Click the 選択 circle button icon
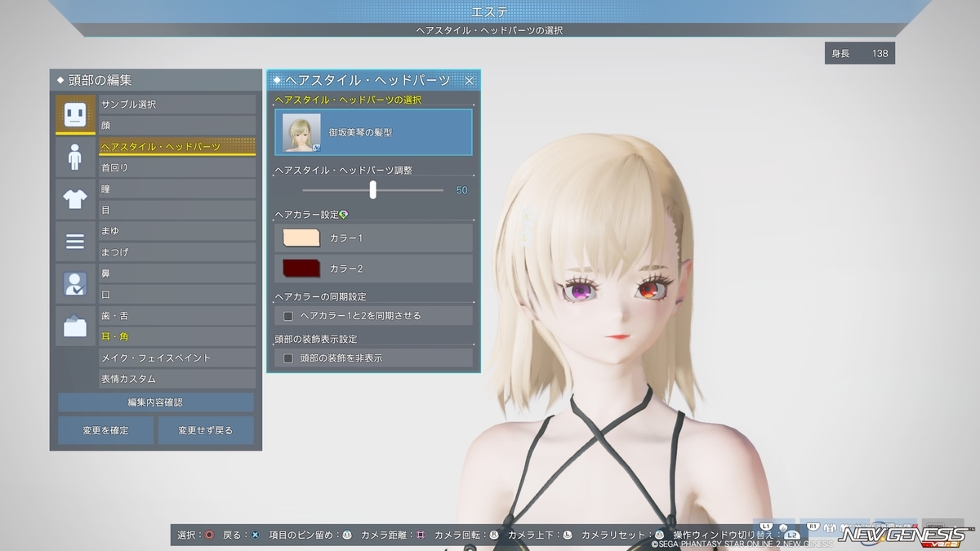The height and width of the screenshot is (551, 980). [x=209, y=535]
